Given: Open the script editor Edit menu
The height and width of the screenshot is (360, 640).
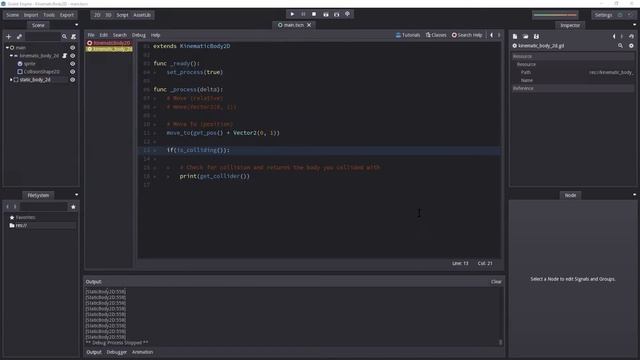Looking at the screenshot, I should click(104, 35).
